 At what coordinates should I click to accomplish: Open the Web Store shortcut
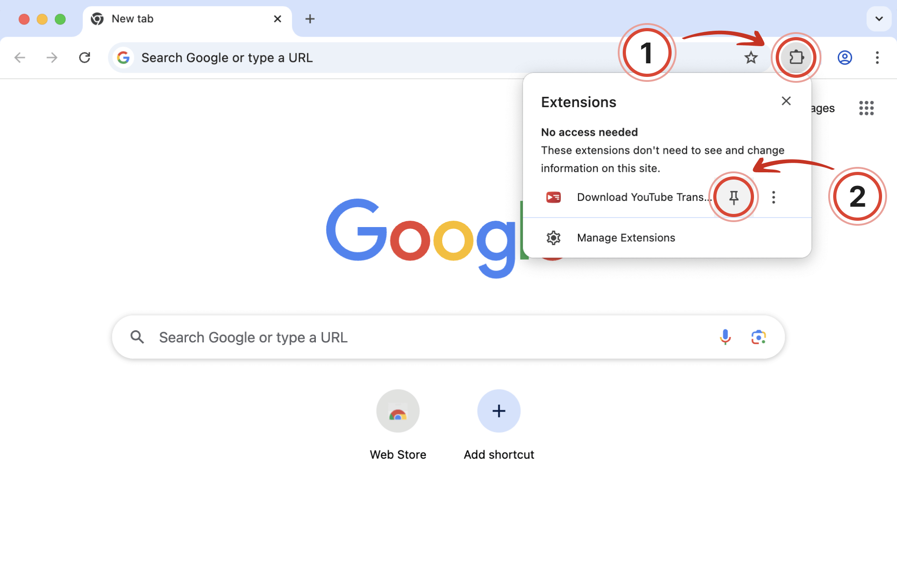tap(398, 411)
